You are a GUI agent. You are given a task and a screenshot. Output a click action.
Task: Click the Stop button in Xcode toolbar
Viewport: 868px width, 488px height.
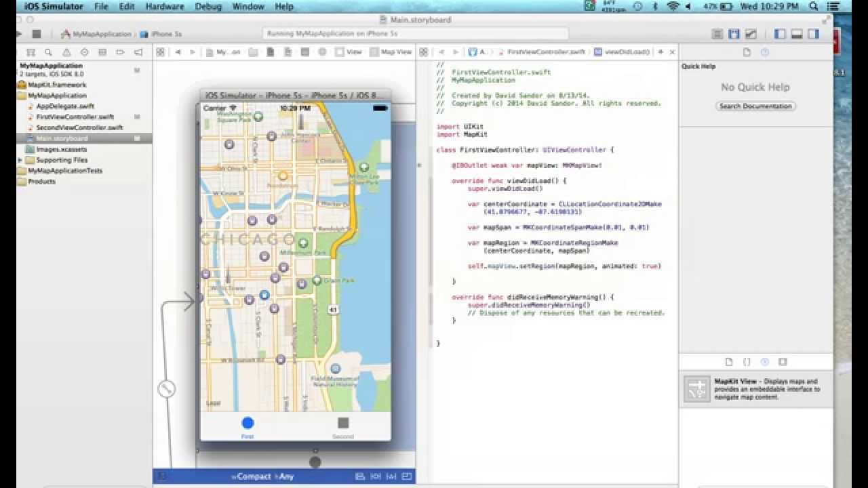(x=37, y=34)
